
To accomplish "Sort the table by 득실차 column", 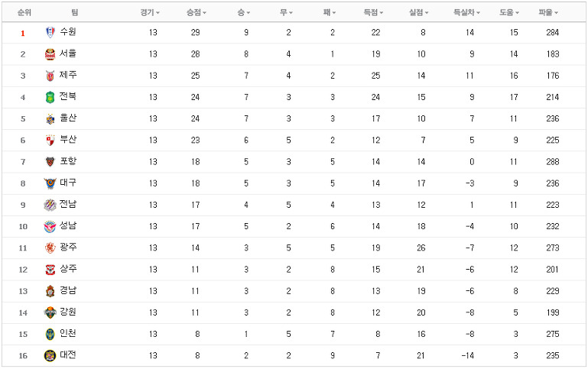I will pos(467,13).
